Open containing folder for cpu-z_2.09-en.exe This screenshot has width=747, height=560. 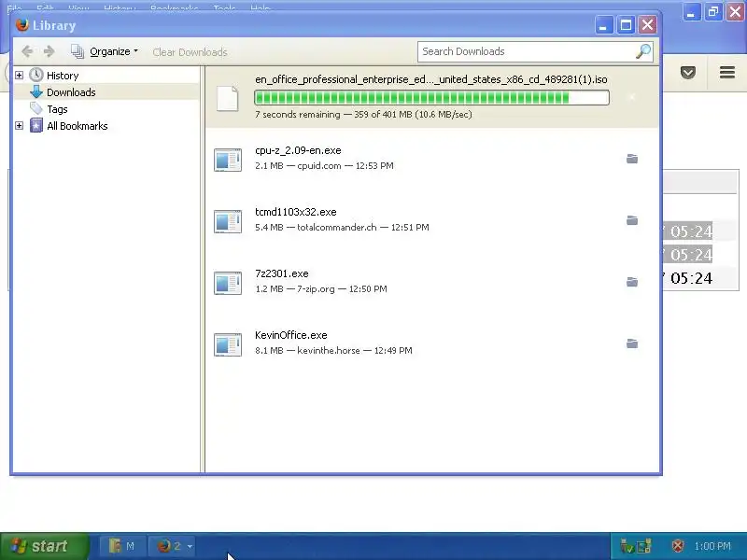point(632,159)
